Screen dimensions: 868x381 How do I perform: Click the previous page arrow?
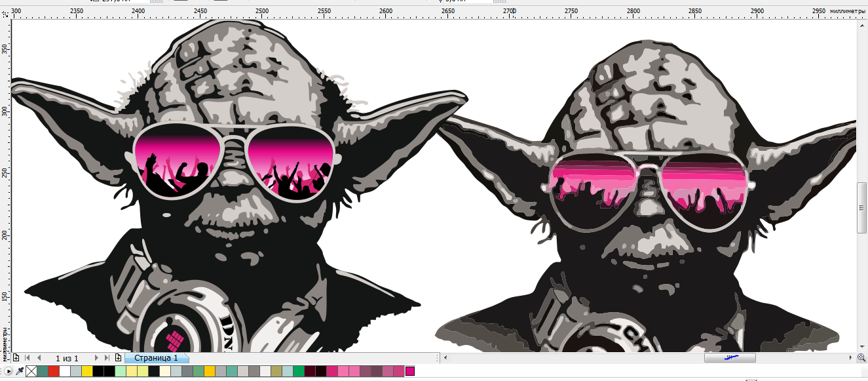pyautogui.click(x=39, y=358)
